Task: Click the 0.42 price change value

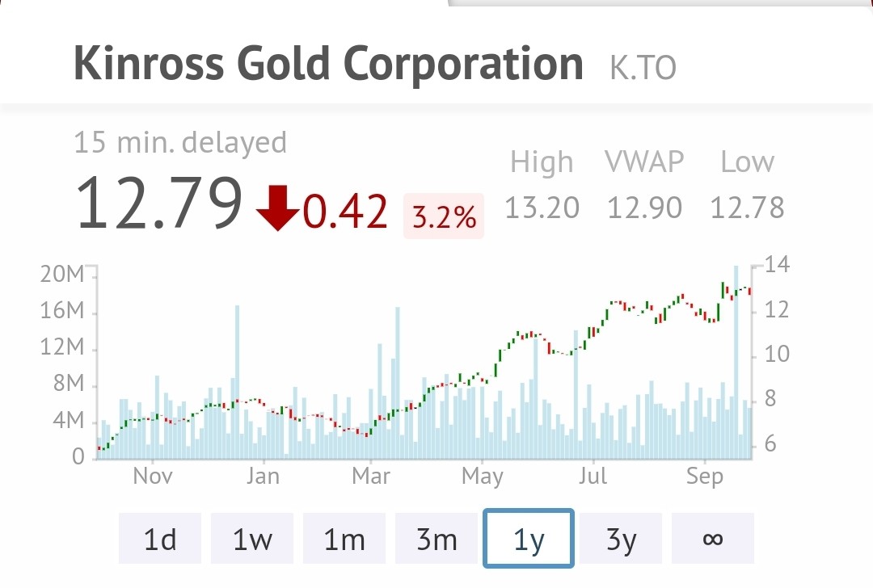Action: [345, 211]
